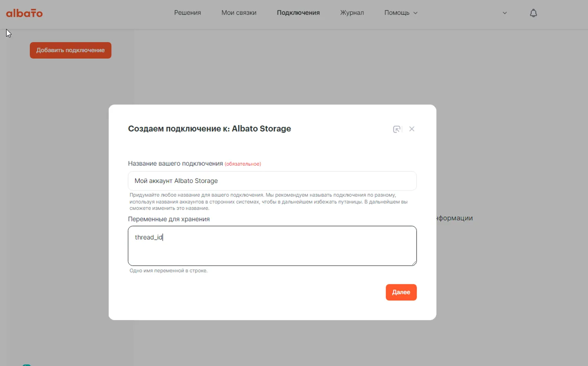588x366 pixels.
Task: Click the hint Одно имя переменной в строке
Action: (x=169, y=271)
